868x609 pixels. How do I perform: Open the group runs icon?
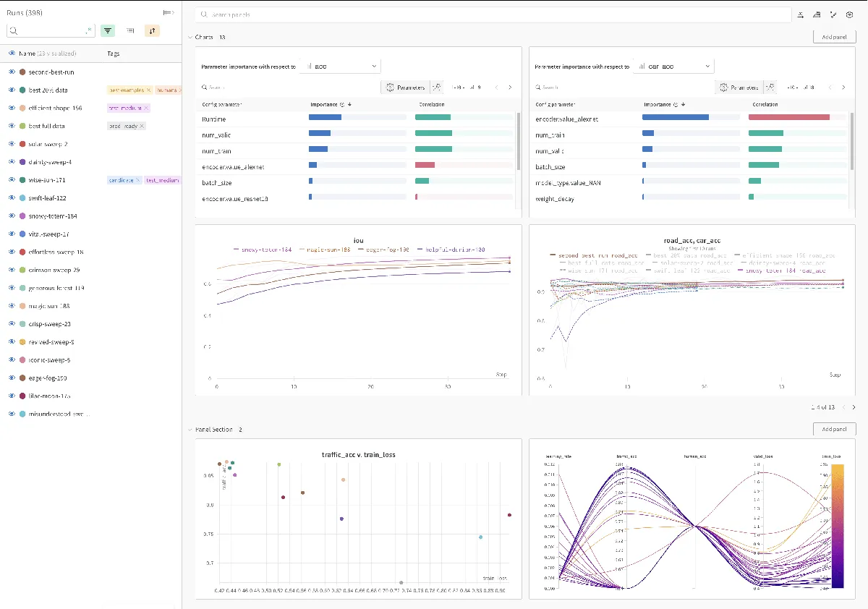(x=130, y=30)
